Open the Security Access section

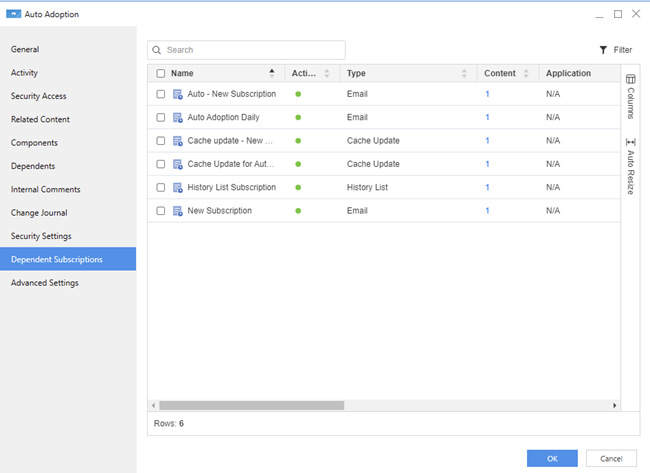(39, 96)
